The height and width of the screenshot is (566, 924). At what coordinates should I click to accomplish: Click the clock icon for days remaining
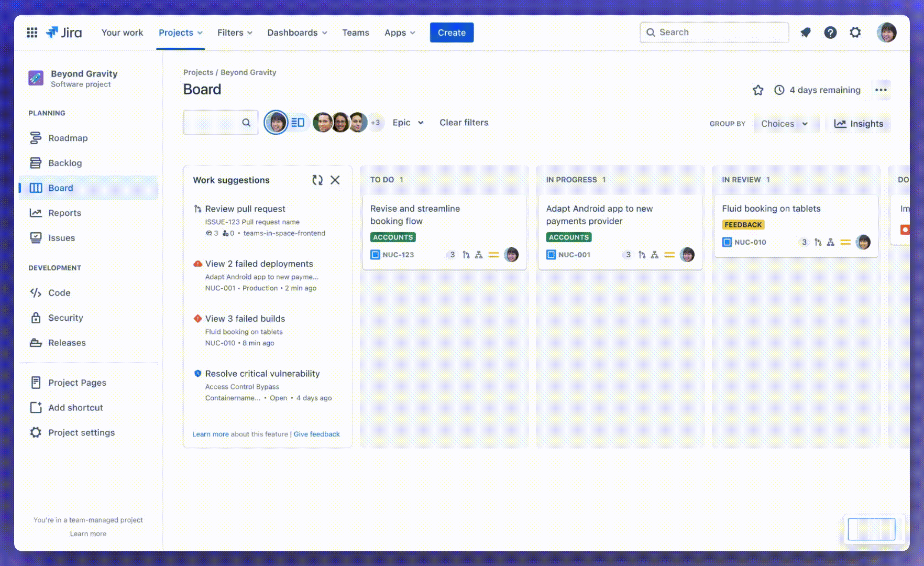[779, 90]
